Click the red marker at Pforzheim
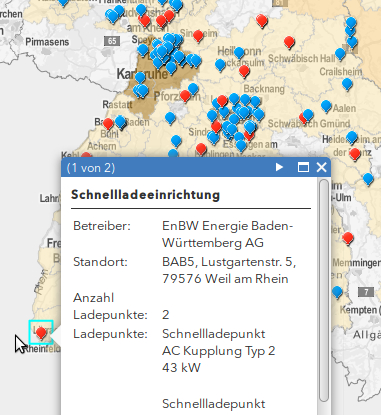The width and height of the screenshot is (381, 415). [185, 96]
